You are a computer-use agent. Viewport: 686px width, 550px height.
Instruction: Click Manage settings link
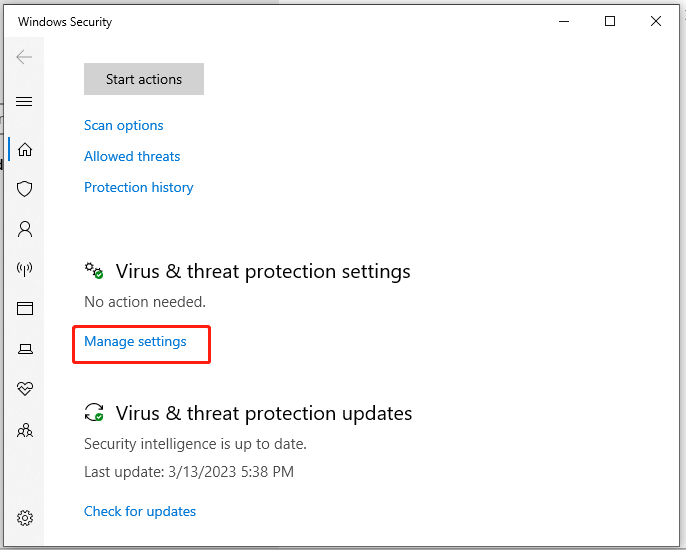pyautogui.click(x=135, y=341)
